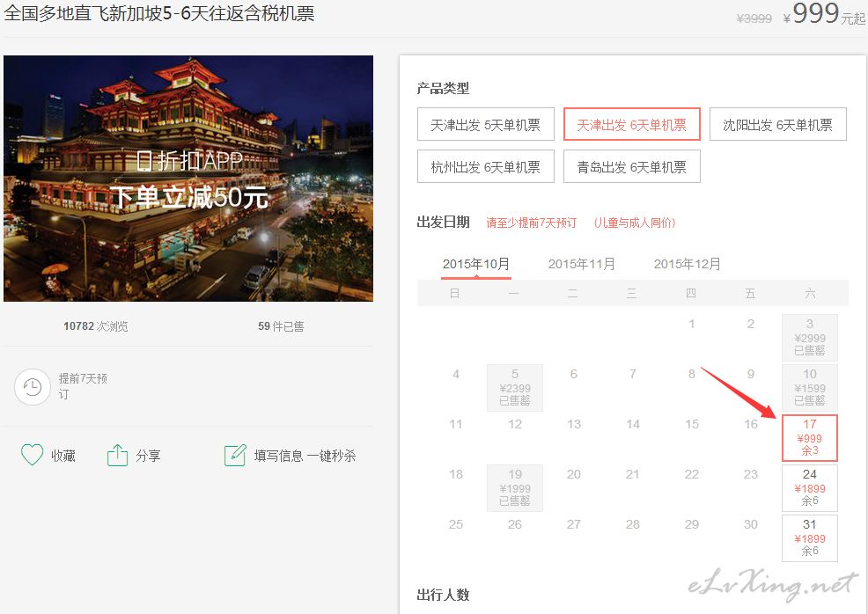Image resolution: width=868 pixels, height=614 pixels.
Task: Click the 59 件已售 sold count
Action: click(x=281, y=325)
